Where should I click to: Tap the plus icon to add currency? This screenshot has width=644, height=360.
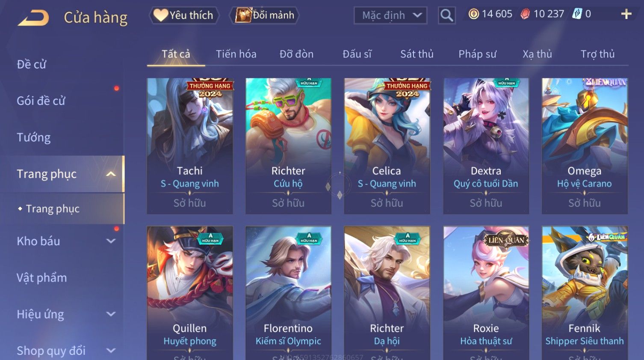pyautogui.click(x=626, y=14)
